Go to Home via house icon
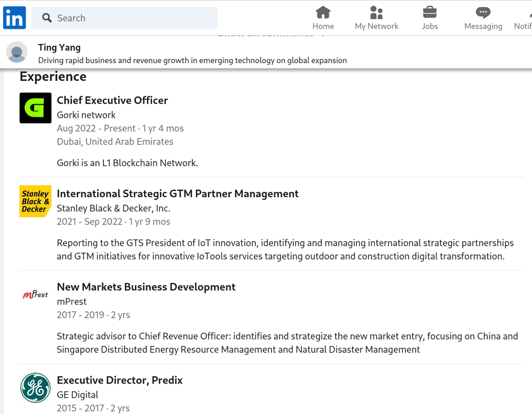532x414 pixels. point(323,12)
